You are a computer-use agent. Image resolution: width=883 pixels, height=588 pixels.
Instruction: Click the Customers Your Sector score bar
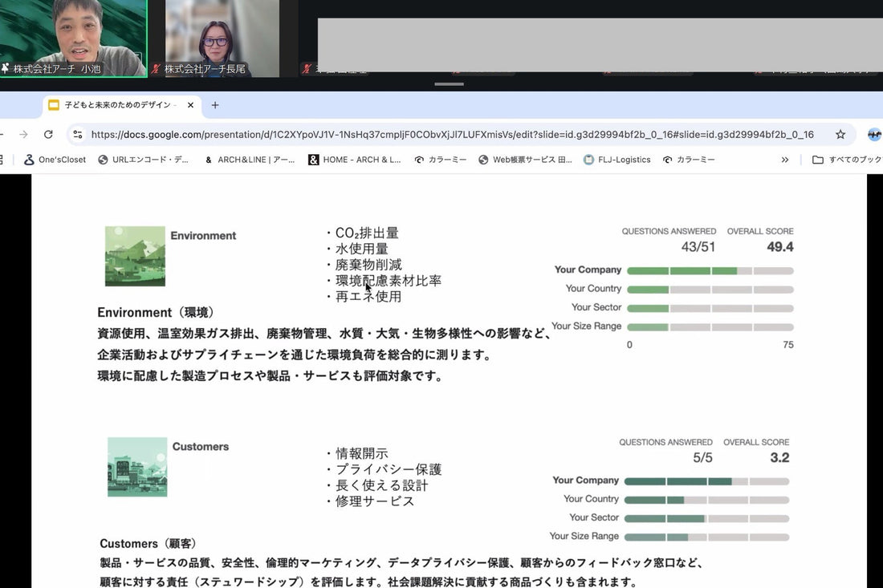pyautogui.click(x=706, y=518)
